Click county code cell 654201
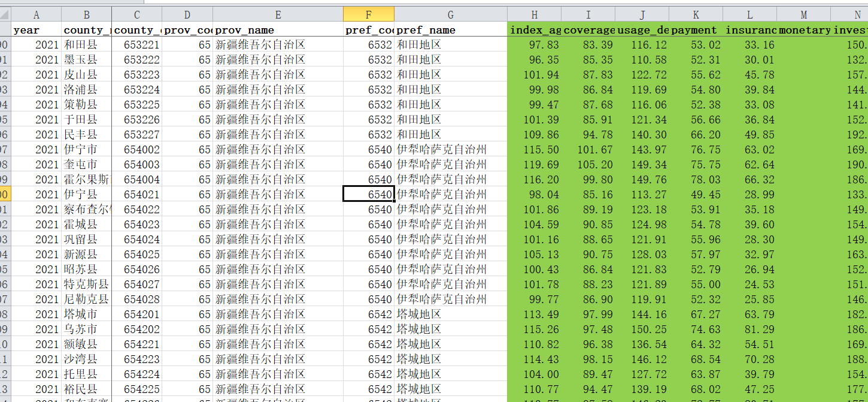 pyautogui.click(x=137, y=314)
